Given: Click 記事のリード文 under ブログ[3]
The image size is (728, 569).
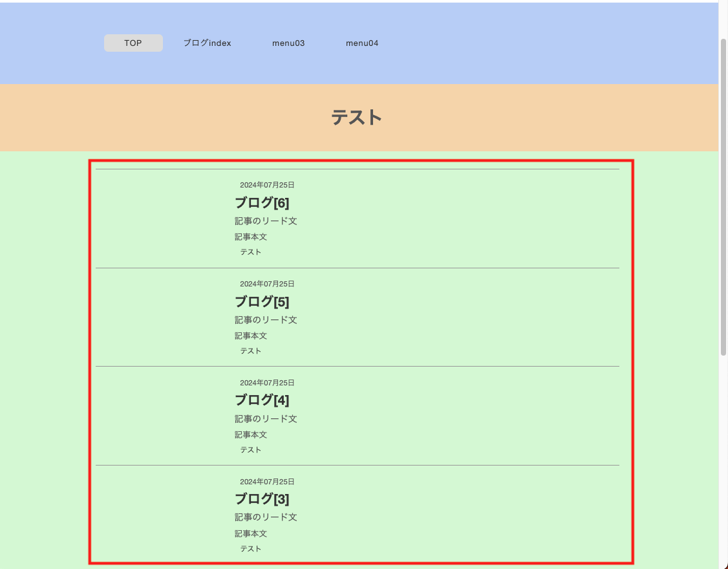Looking at the screenshot, I should coord(266,517).
